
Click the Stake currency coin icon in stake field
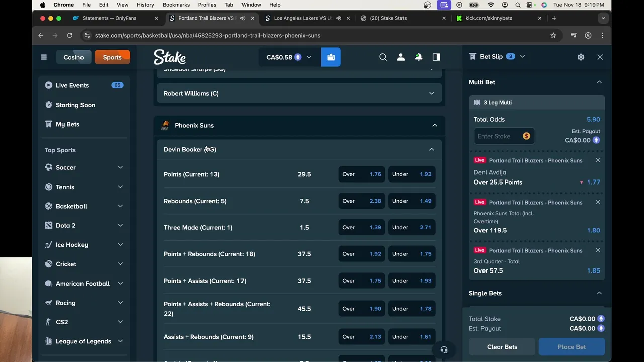(526, 136)
